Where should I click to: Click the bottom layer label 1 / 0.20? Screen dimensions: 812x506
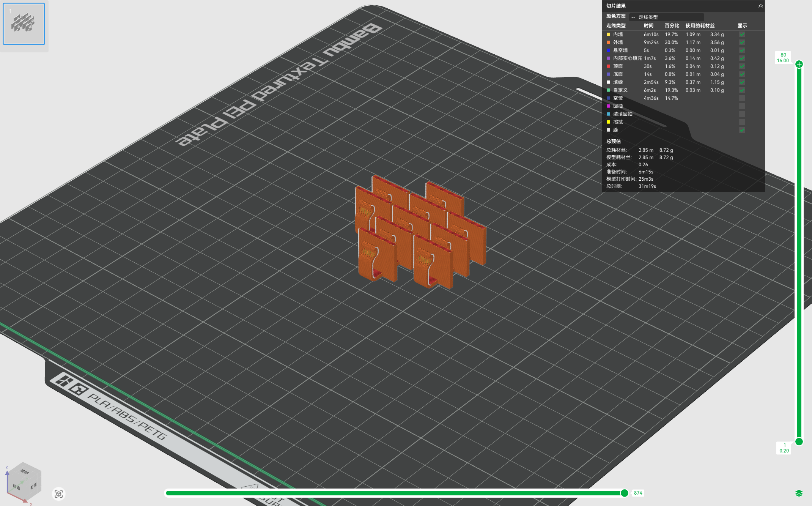point(784,448)
